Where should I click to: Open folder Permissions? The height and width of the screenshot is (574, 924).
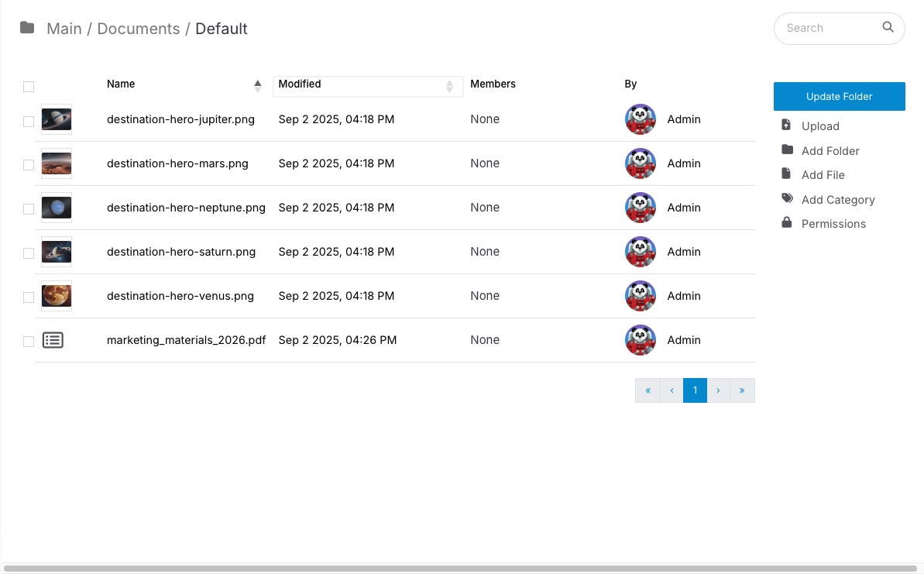(x=833, y=224)
